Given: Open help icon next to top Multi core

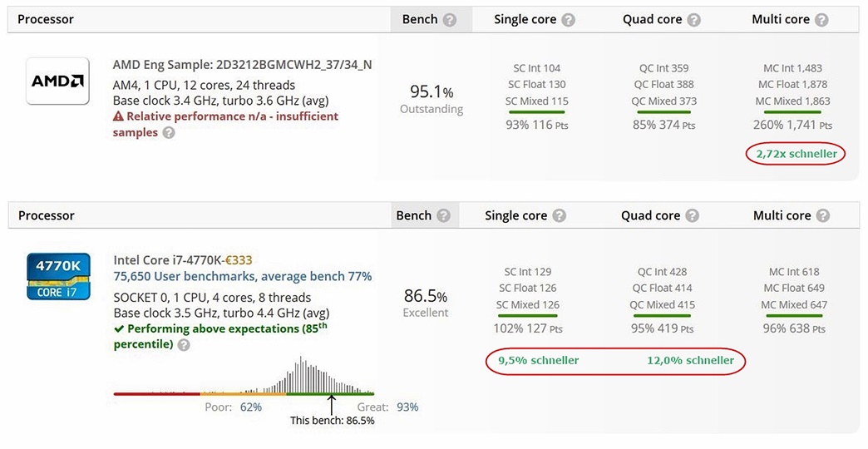Looking at the screenshot, I should [821, 20].
